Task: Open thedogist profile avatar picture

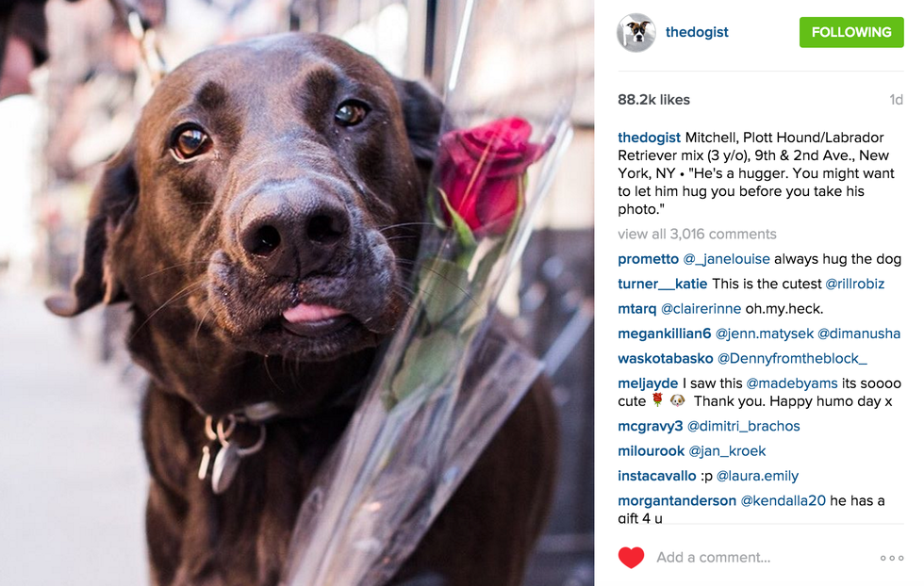Action: click(x=635, y=32)
